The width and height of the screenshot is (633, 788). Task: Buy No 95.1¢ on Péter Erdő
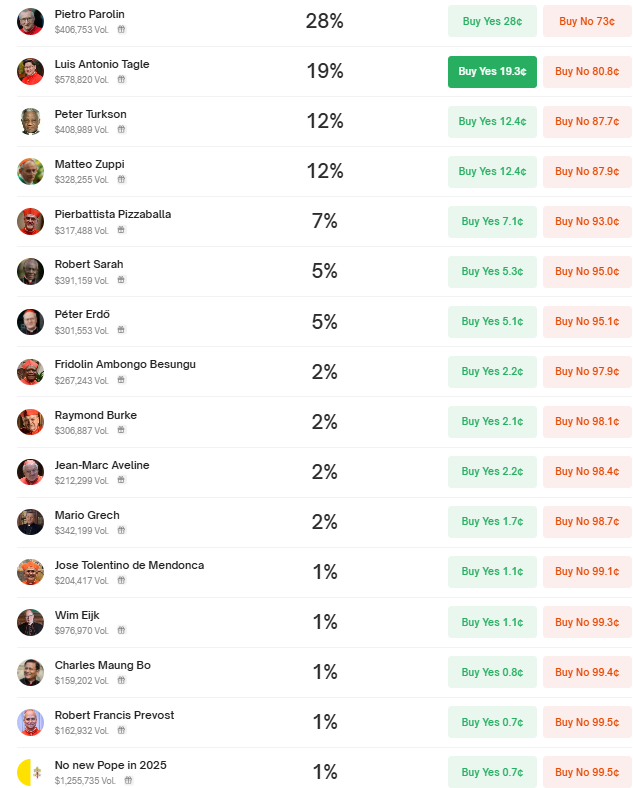click(x=587, y=322)
